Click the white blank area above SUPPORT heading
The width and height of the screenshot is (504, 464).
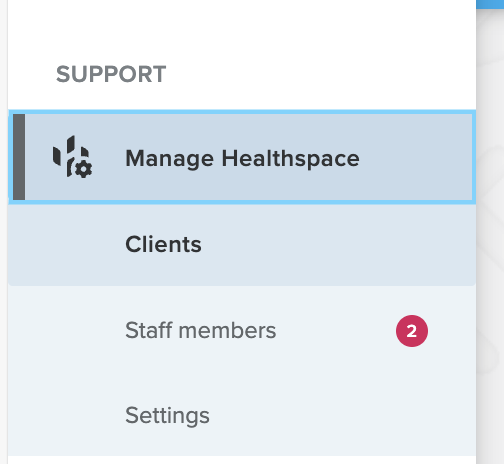click(x=242, y=28)
